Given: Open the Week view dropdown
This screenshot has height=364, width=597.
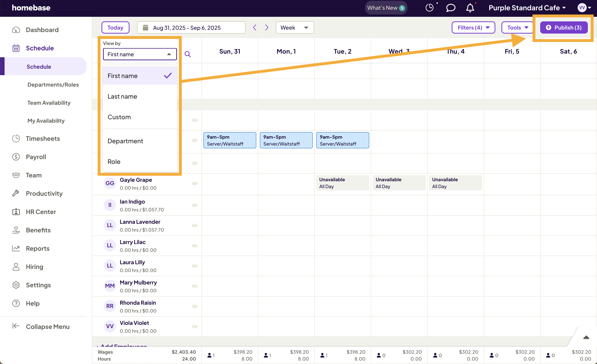Looking at the screenshot, I should [295, 27].
